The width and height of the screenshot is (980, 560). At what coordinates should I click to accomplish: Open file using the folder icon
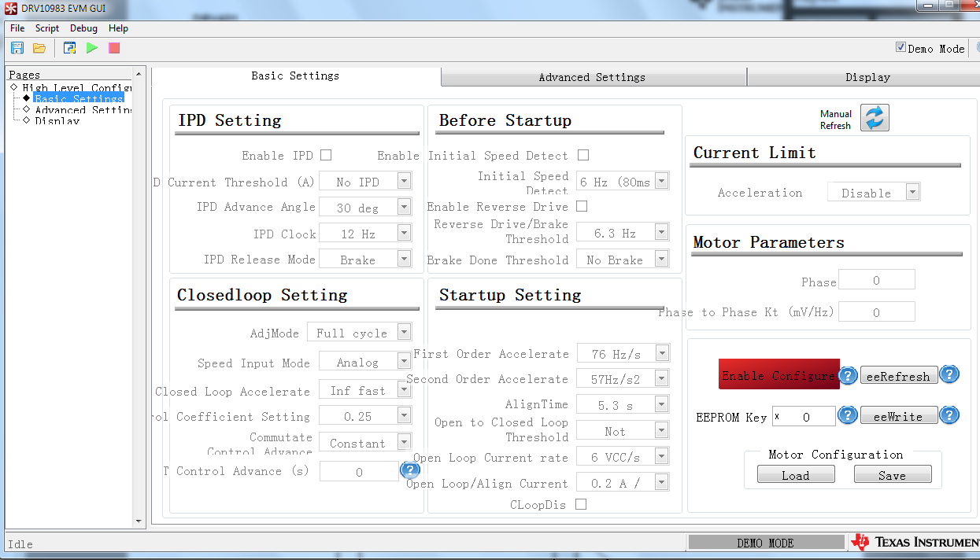point(39,48)
